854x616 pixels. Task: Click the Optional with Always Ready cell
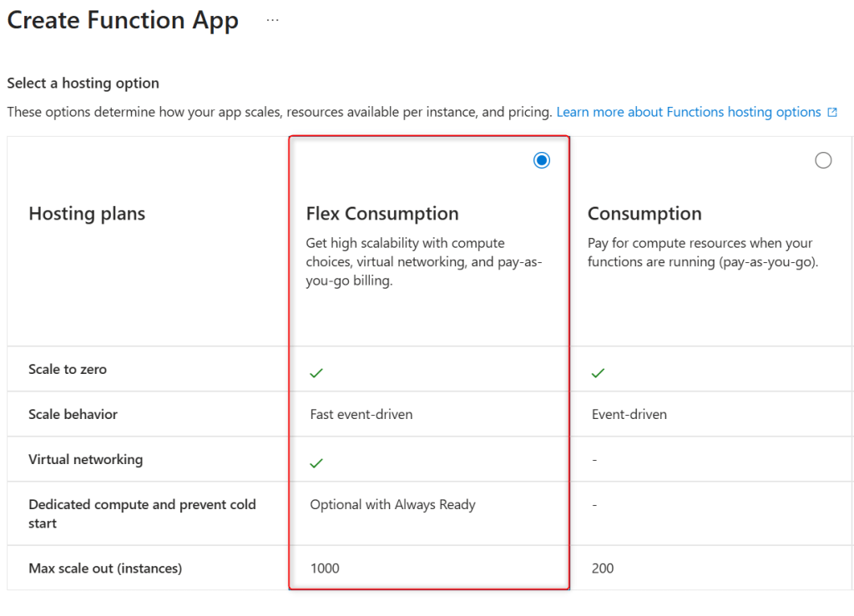point(392,504)
